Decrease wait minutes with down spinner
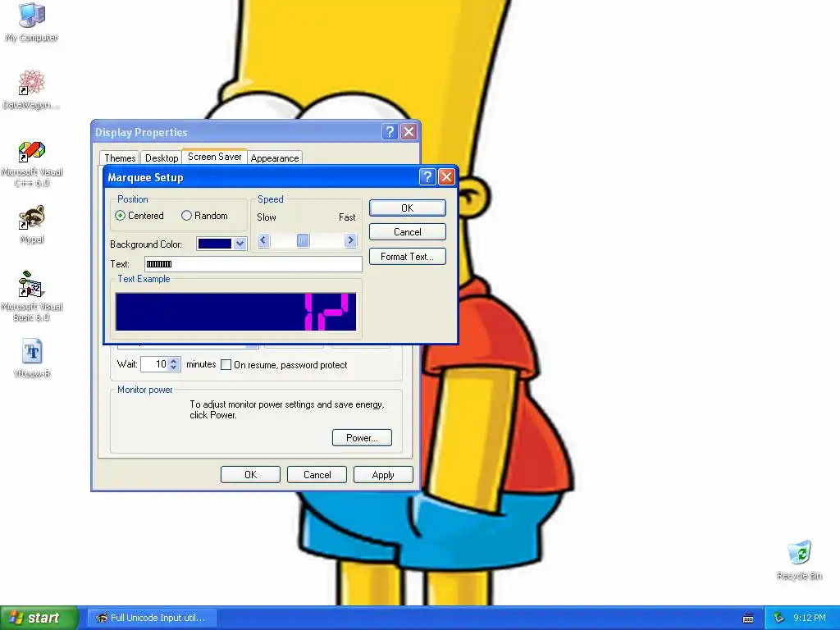 pyautogui.click(x=174, y=367)
